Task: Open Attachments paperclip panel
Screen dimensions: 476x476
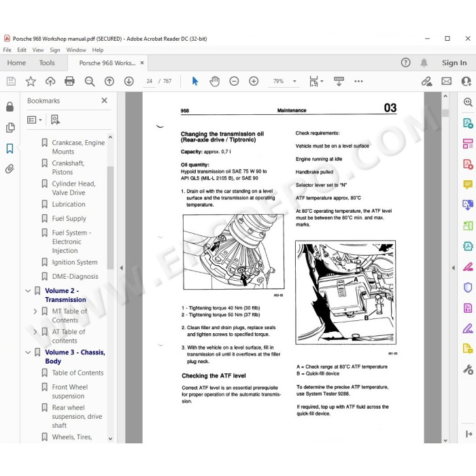Action: [10, 169]
